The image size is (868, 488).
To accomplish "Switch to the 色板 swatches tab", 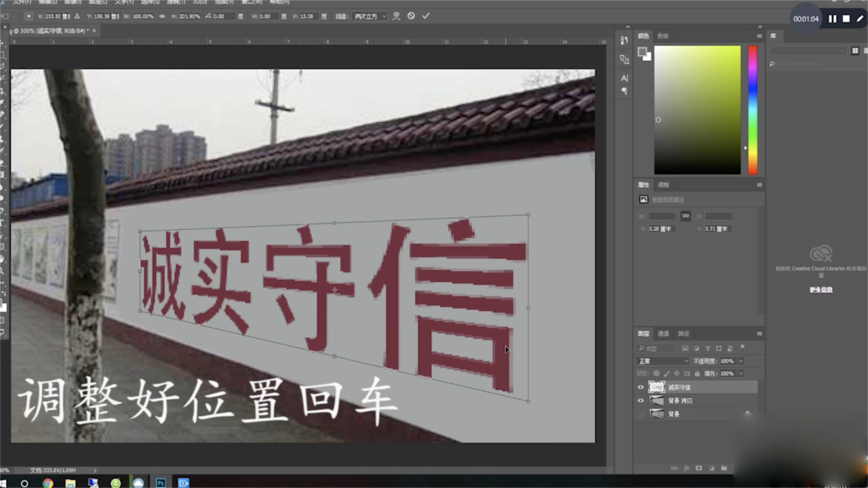I will tap(663, 36).
